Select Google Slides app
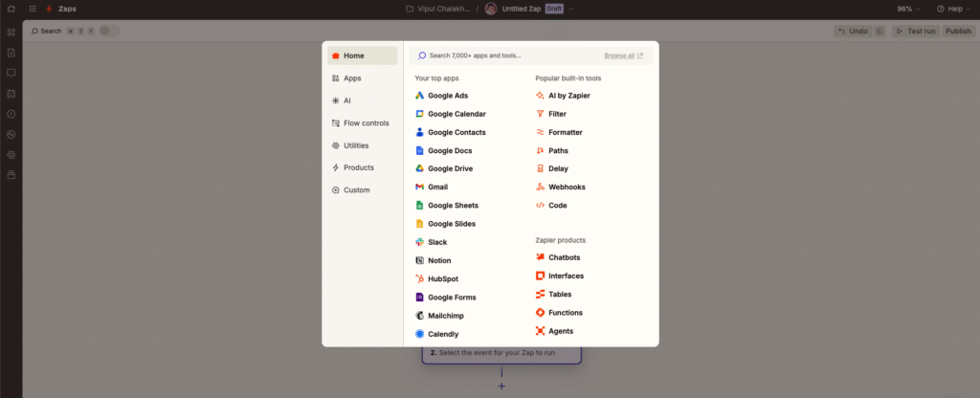 [445, 224]
